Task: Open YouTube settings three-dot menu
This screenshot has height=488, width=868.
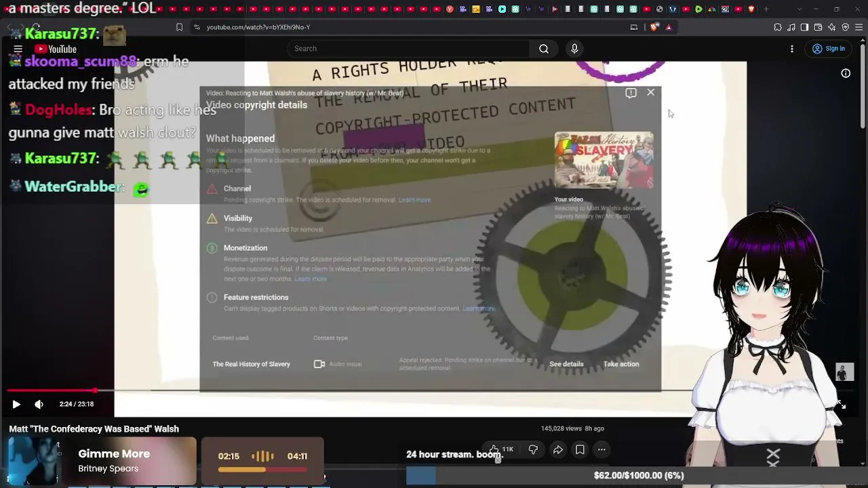Action: pos(792,49)
